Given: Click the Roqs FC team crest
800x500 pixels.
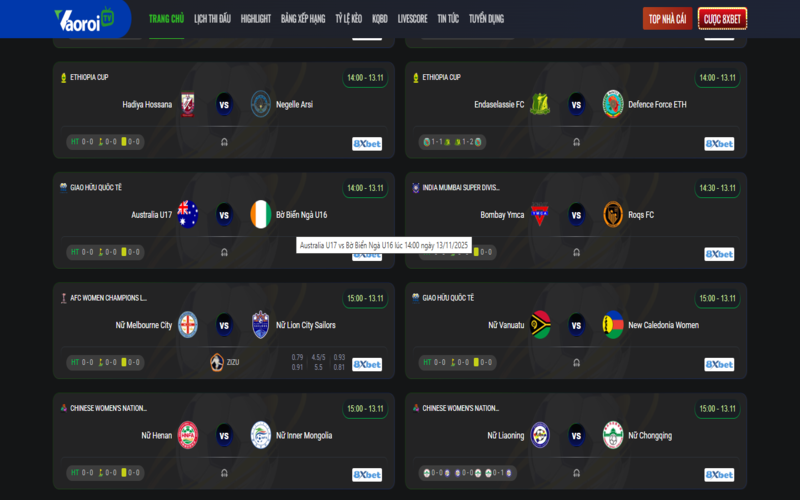Looking at the screenshot, I should (x=613, y=214).
